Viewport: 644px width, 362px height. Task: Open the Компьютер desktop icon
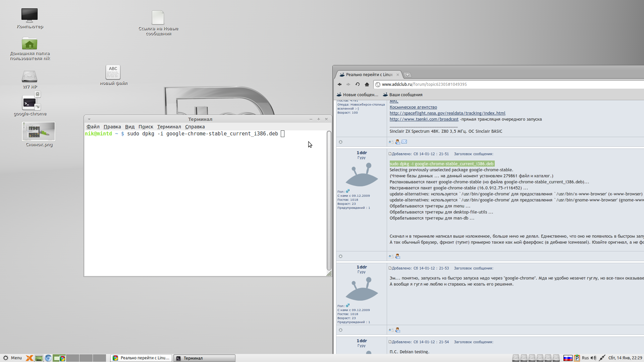click(x=30, y=18)
